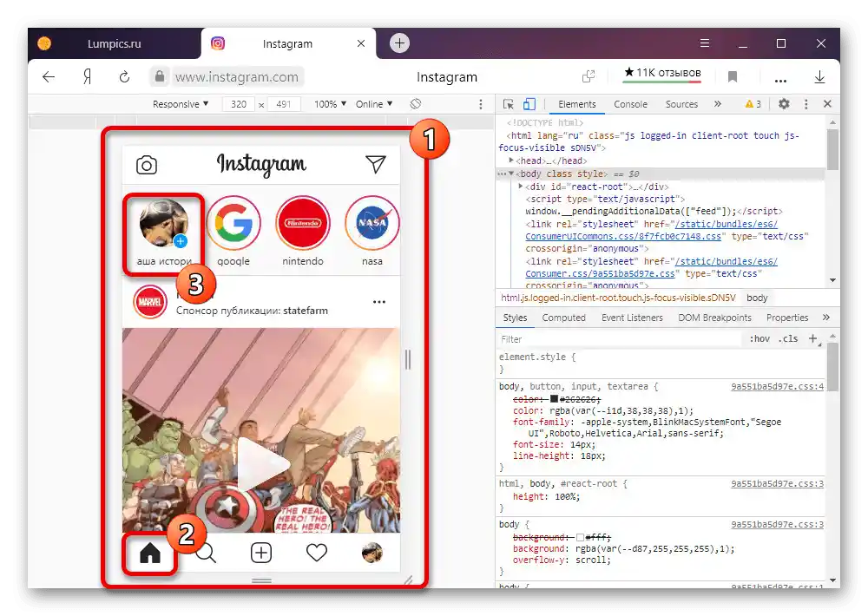Click the rotate viewport icon
This screenshot has height=616, width=868.
(416, 104)
